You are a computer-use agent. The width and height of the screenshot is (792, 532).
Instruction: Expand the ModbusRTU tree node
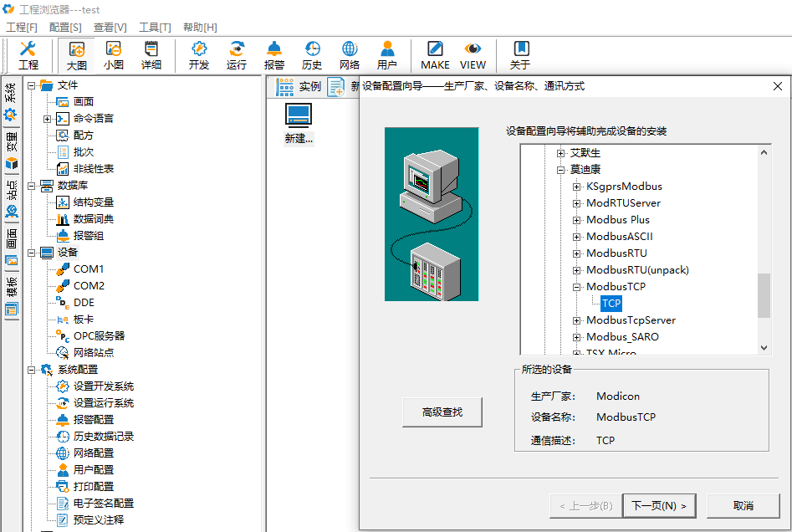[x=577, y=253]
